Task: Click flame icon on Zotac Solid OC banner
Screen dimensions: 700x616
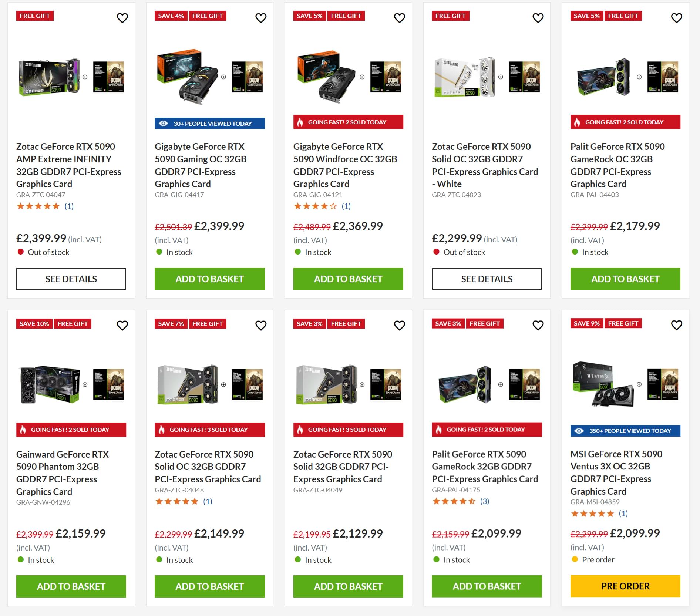Action: [x=161, y=430]
